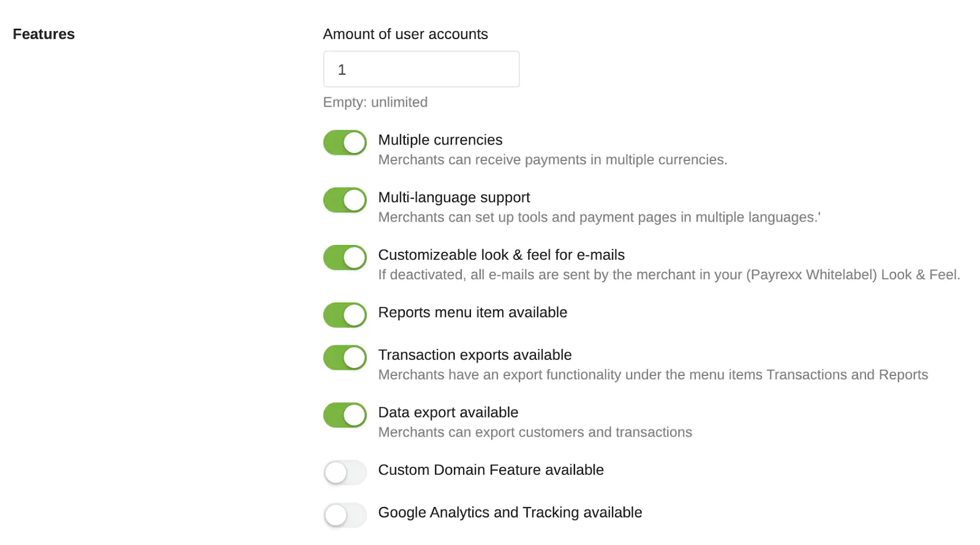
Task: Switch off Reports menu item available
Action: [345, 315]
